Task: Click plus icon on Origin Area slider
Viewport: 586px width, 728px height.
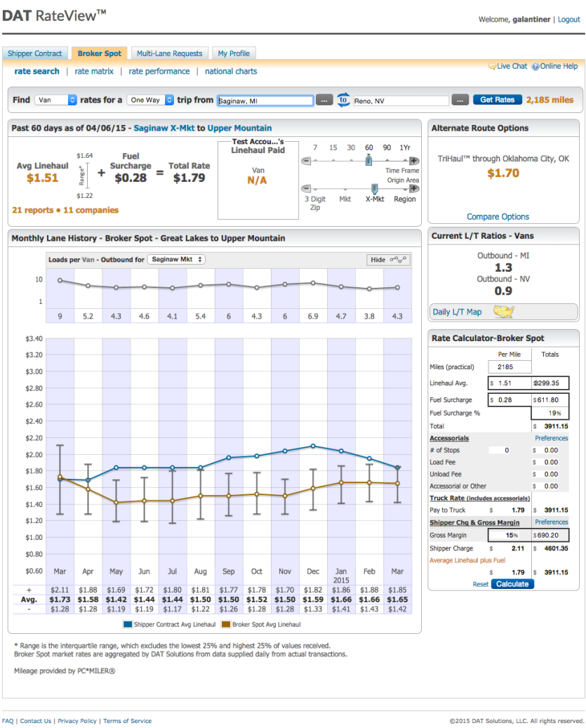Action: [414, 189]
